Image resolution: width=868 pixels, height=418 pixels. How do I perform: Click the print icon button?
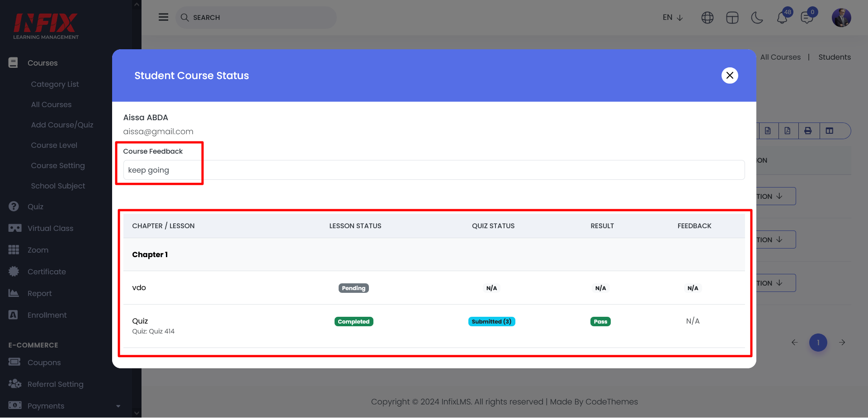(808, 131)
